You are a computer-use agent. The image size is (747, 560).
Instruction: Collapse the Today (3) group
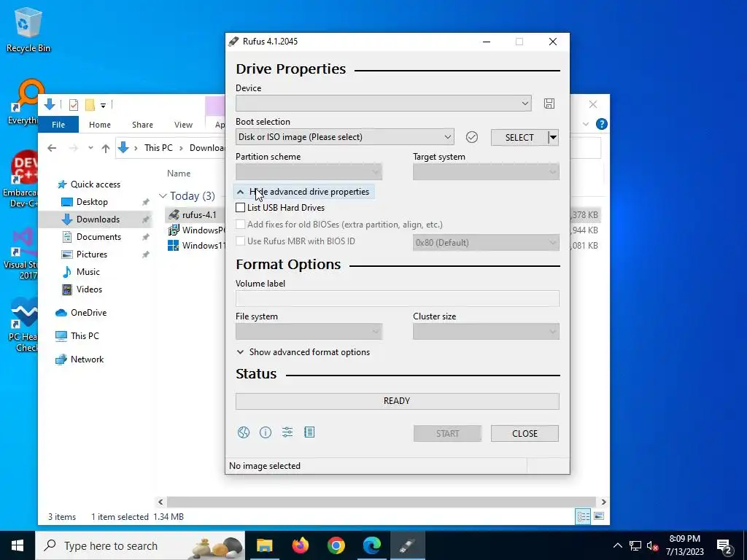[x=163, y=196]
